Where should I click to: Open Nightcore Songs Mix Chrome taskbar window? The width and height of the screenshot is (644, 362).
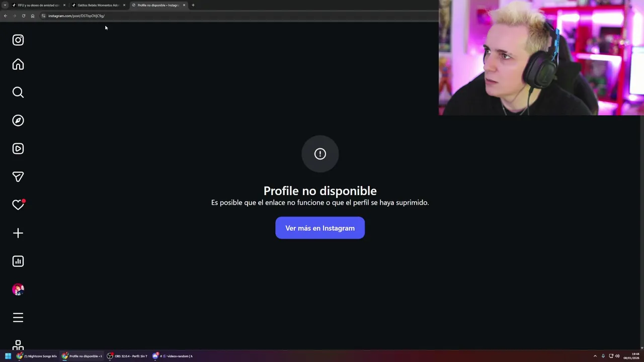point(37,356)
